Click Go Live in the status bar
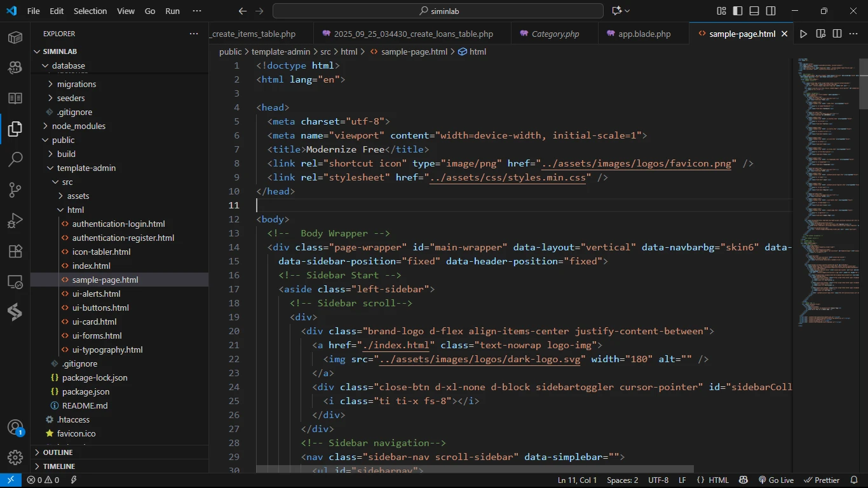This screenshot has height=488, width=868. click(776, 480)
